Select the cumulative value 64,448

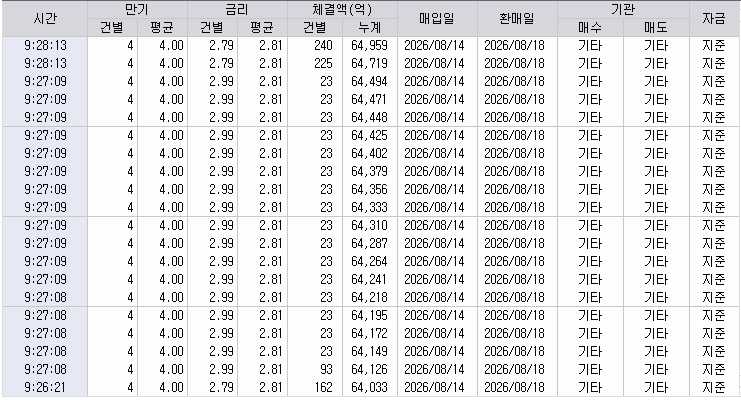point(369,118)
